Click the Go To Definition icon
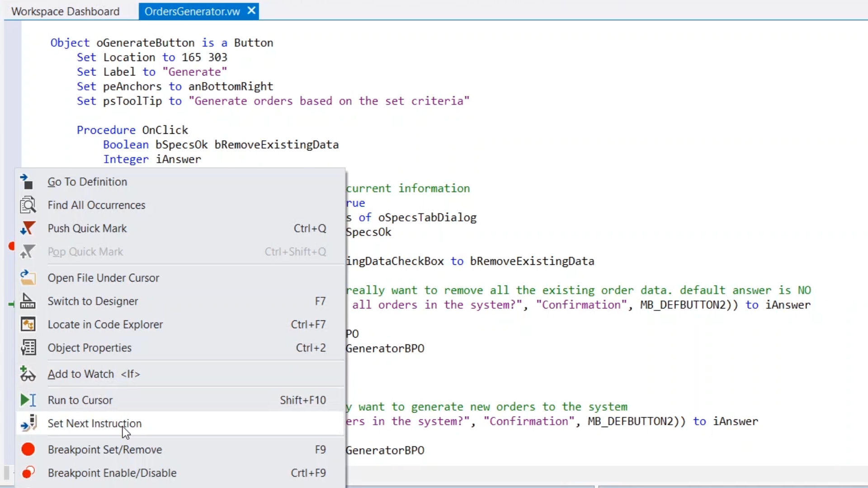 click(x=27, y=182)
